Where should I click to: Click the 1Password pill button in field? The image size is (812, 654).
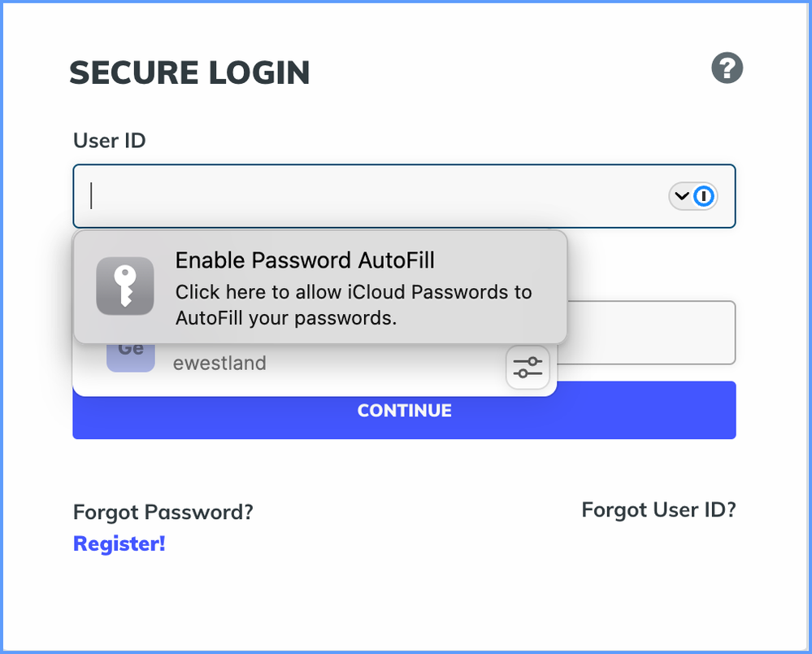(x=693, y=196)
